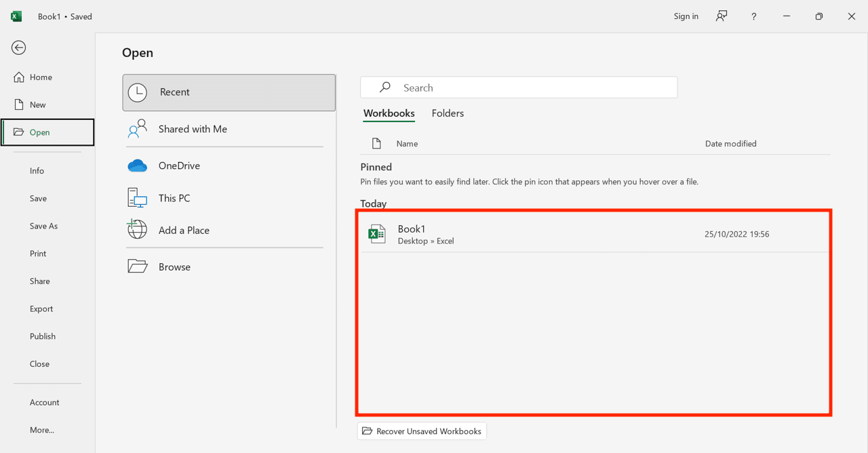Restore down the Excel window
The width and height of the screenshot is (868, 453).
coord(819,16)
